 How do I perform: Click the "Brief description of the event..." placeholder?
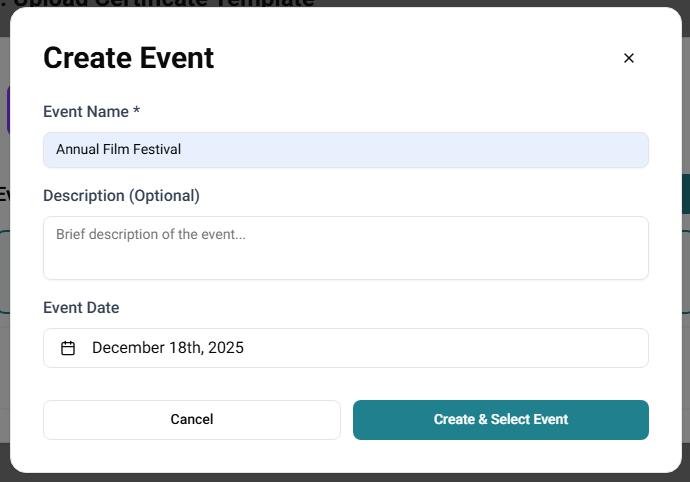[x=151, y=235]
